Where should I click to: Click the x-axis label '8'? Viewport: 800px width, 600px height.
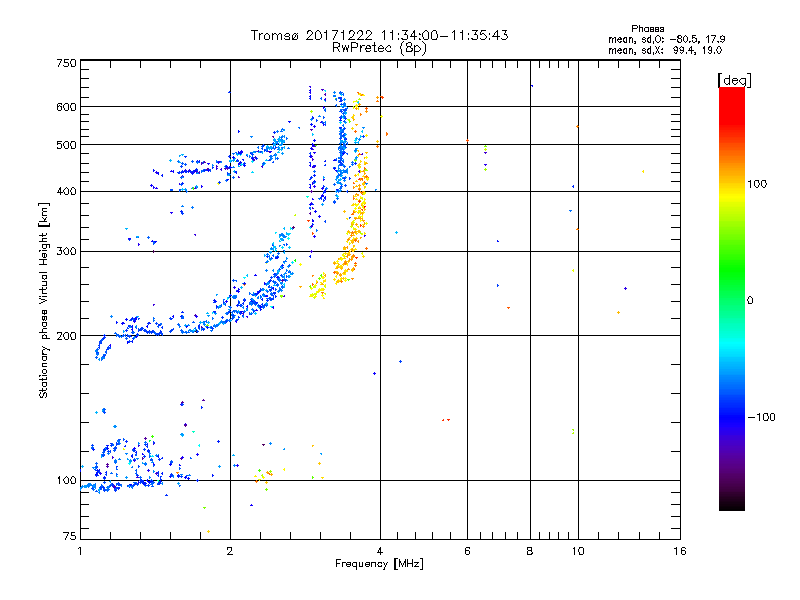pos(530,551)
